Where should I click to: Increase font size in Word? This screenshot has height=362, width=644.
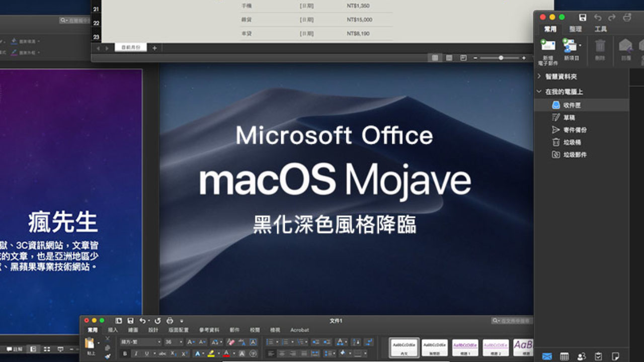coord(191,342)
